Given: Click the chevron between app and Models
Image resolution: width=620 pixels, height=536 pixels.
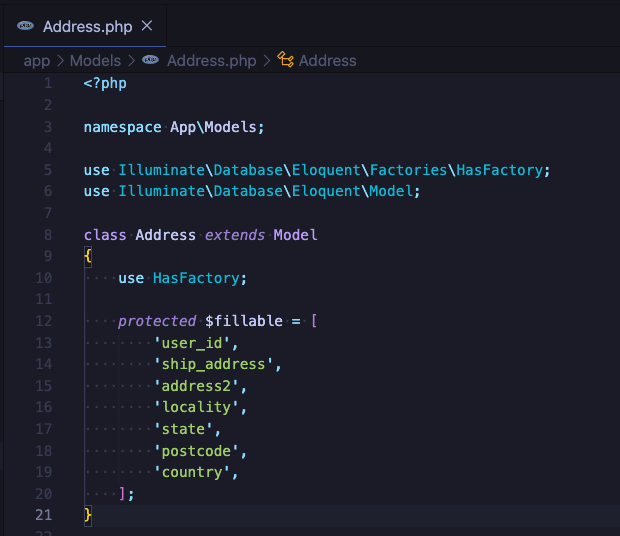Looking at the screenshot, I should [x=60, y=61].
